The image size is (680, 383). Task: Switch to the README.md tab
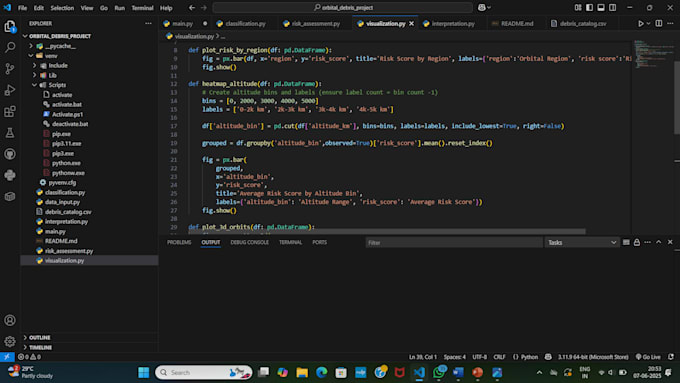coord(517,23)
